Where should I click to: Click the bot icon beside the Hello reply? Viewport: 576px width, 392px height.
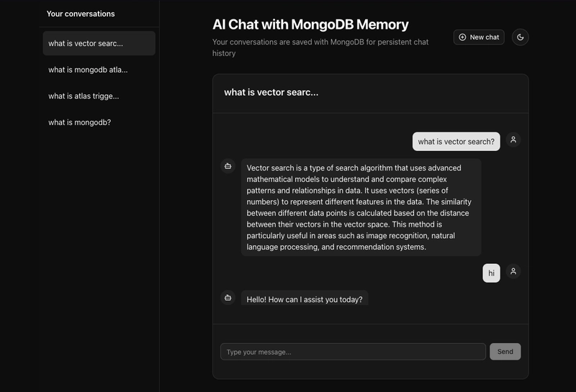(x=228, y=298)
